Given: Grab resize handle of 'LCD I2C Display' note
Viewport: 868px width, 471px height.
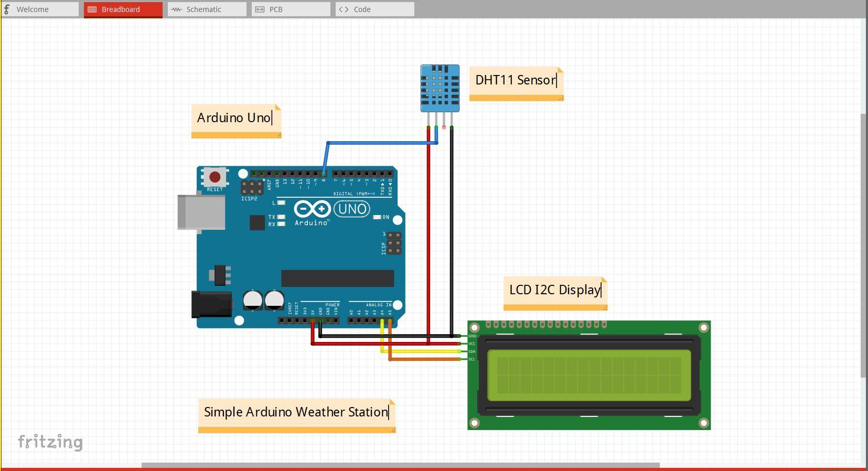Looking at the screenshot, I should [x=605, y=308].
